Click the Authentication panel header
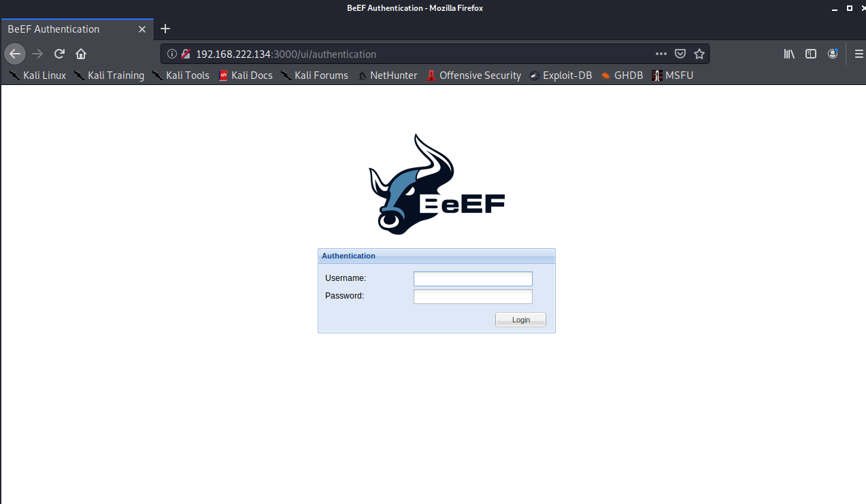Viewport: 866px width, 504px height. [x=437, y=256]
